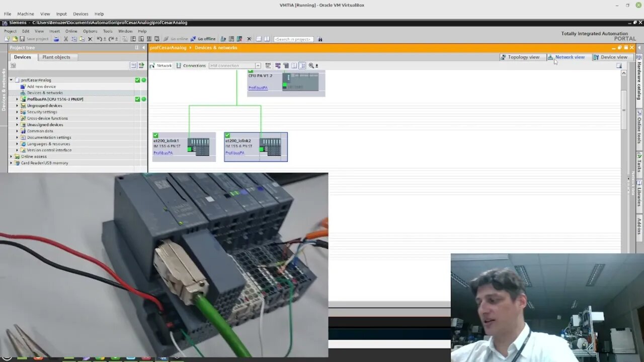644x362 pixels.
Task: Click the scroll-up arrow of network view
Action: [x=624, y=73]
